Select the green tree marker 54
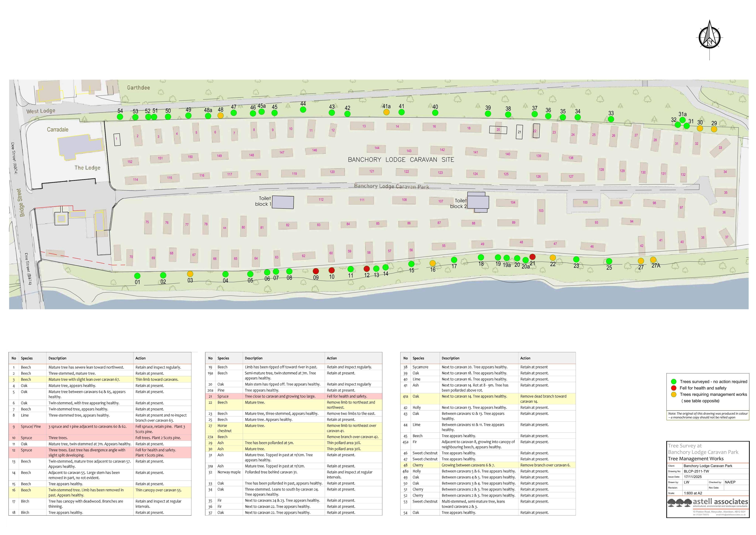The width and height of the screenshot is (756, 535). tap(120, 117)
